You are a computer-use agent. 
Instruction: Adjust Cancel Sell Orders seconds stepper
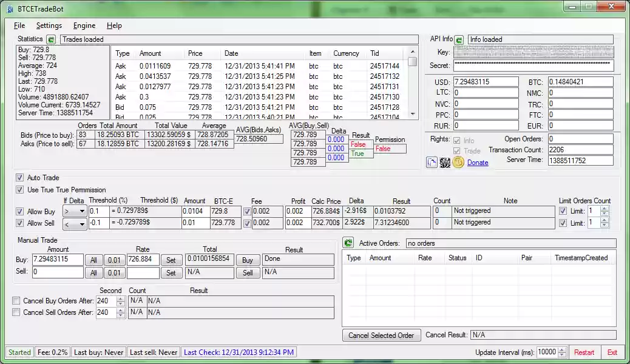(x=121, y=312)
